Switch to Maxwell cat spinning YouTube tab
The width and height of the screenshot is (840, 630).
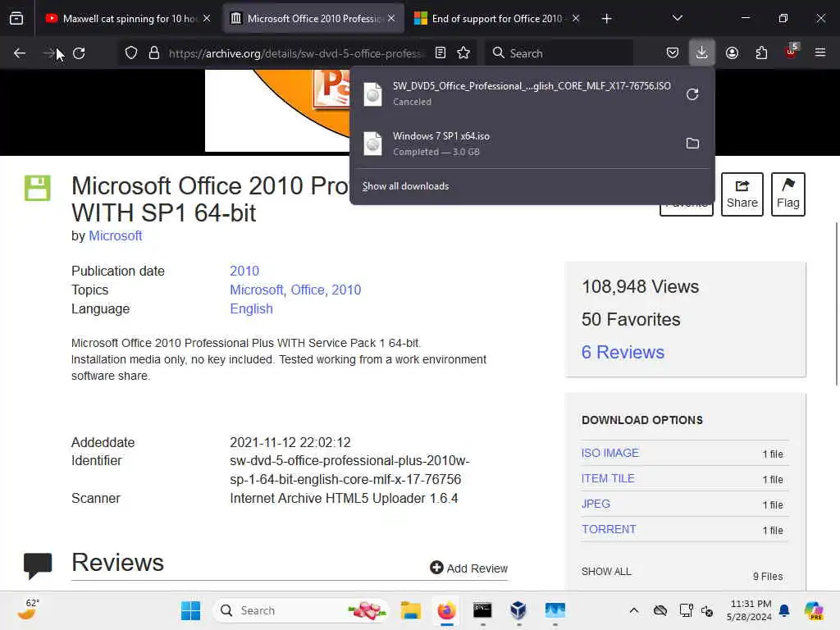coord(129,19)
